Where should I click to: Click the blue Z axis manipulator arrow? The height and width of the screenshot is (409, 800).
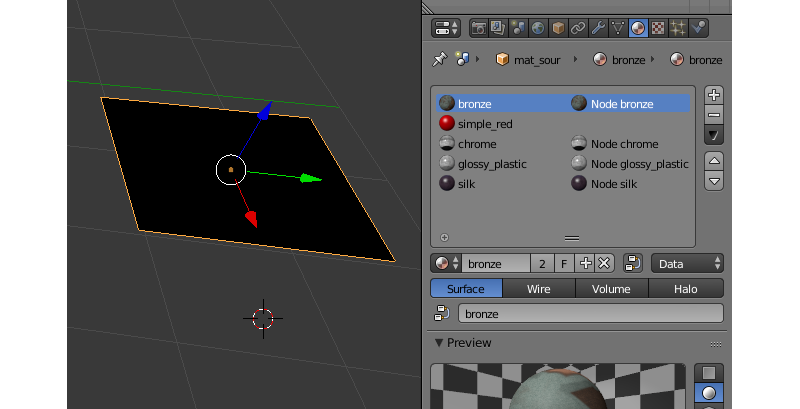click(264, 111)
